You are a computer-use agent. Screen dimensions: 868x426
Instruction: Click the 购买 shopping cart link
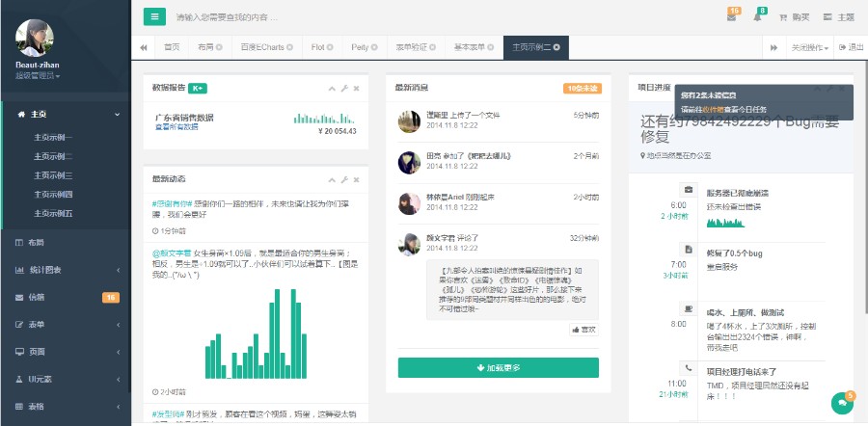point(795,17)
